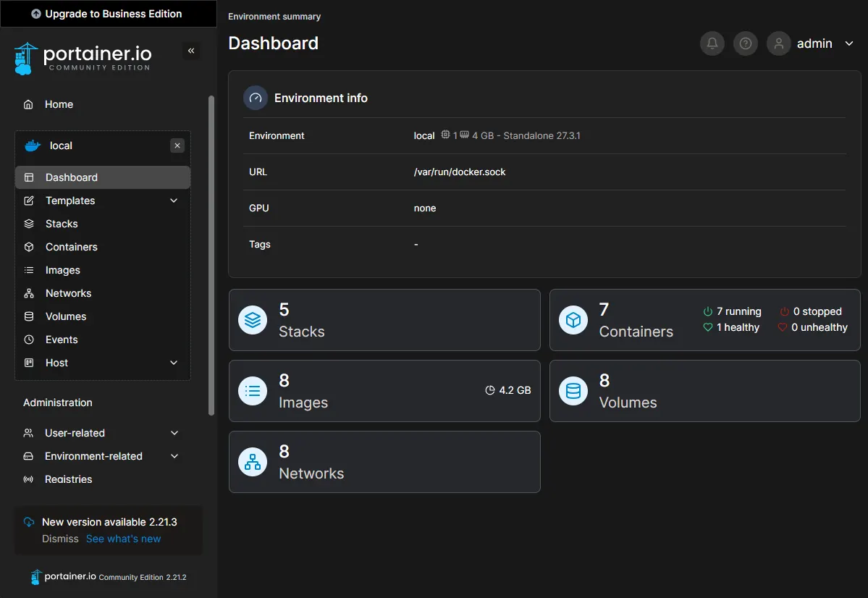This screenshot has width=868, height=598.
Task: Open Volumes from the sidebar
Action: (66, 316)
